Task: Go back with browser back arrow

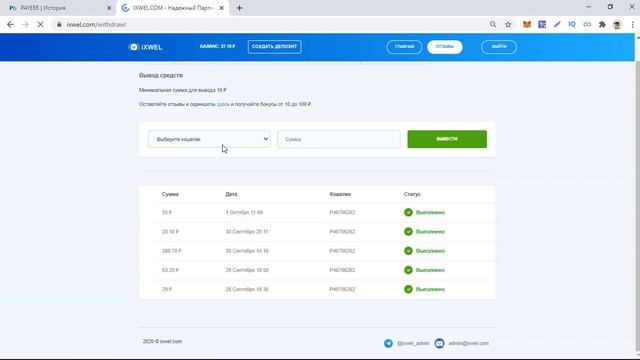Action: [x=11, y=24]
